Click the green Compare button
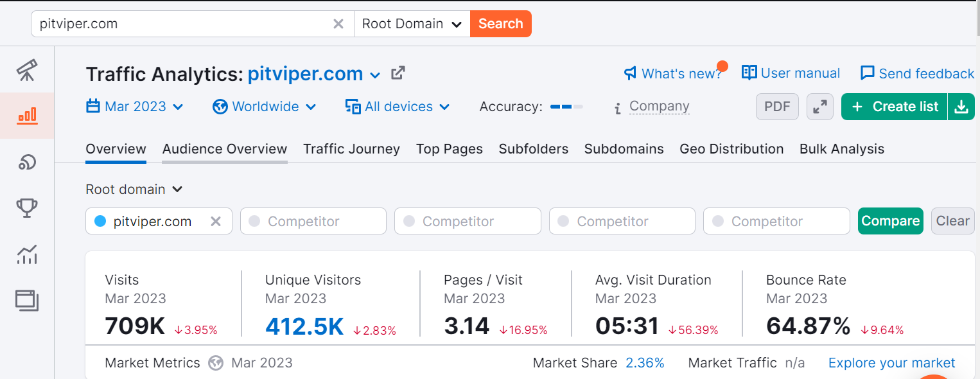The height and width of the screenshot is (379, 980). (890, 221)
